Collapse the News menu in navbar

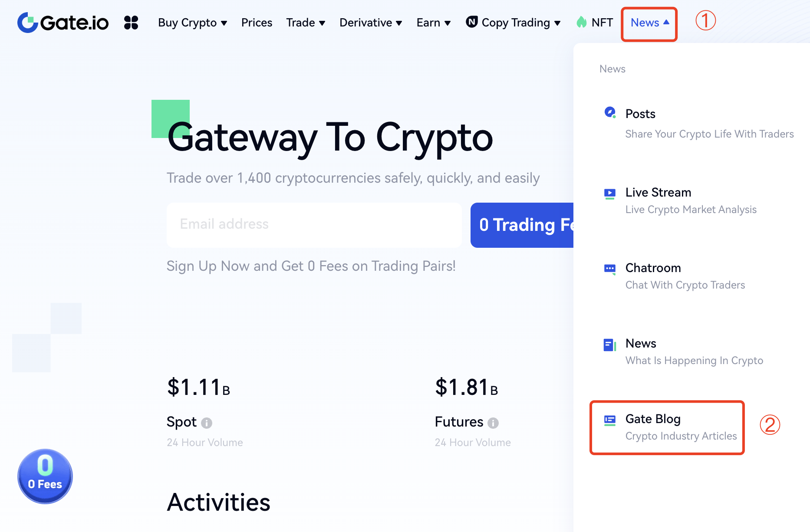(x=649, y=23)
